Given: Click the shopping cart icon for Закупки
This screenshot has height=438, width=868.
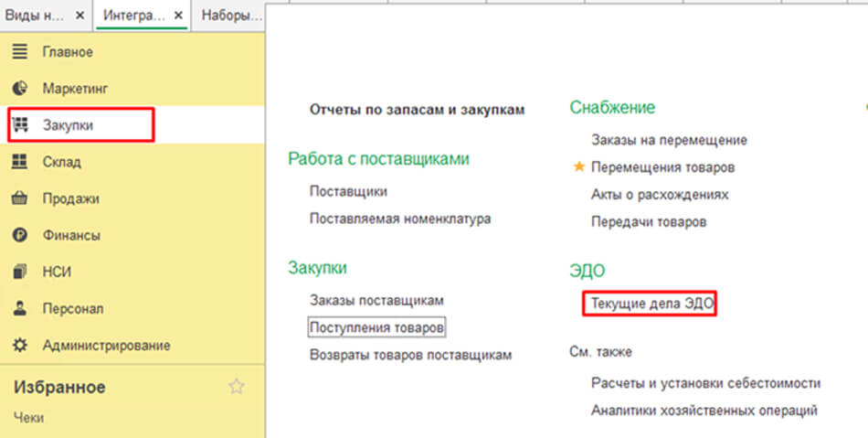Looking at the screenshot, I should [19, 125].
